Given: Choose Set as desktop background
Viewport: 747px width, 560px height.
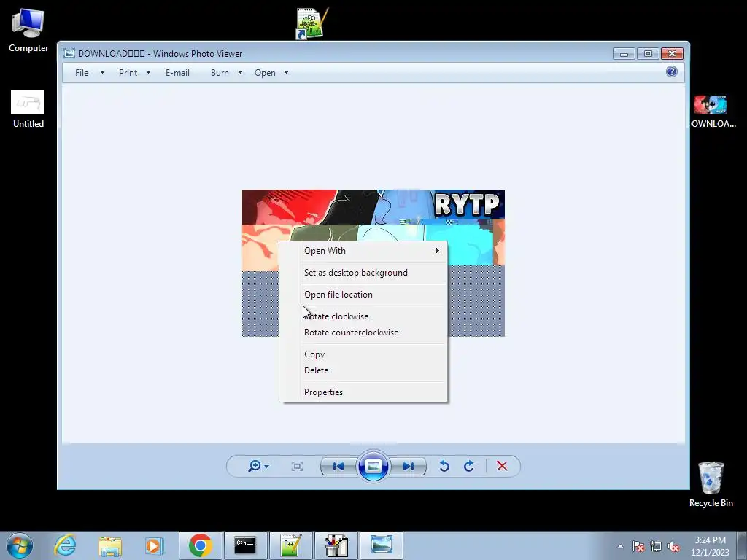Looking at the screenshot, I should tap(363, 273).
